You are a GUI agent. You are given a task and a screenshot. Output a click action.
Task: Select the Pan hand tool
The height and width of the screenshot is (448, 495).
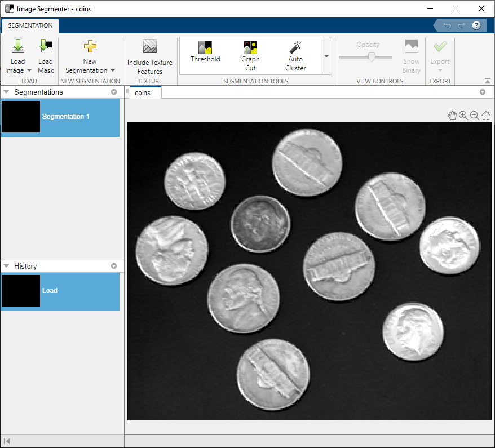[x=452, y=116]
